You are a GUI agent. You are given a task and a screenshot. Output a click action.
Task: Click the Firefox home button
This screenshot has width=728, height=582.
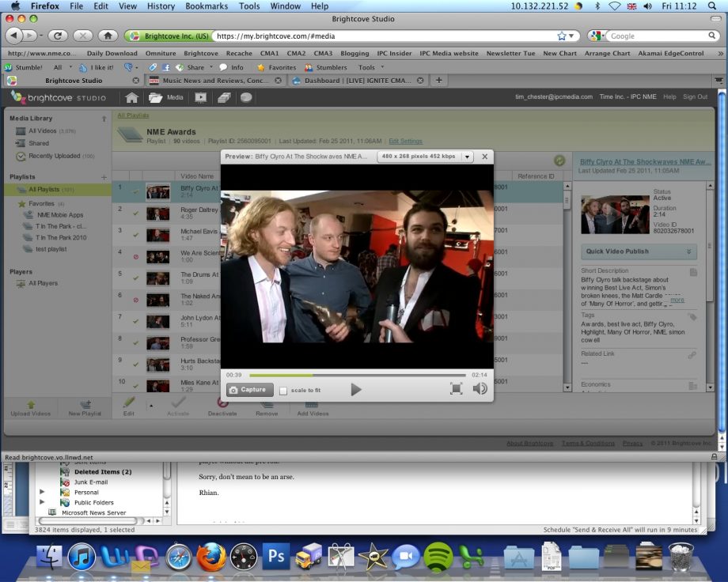click(x=108, y=36)
